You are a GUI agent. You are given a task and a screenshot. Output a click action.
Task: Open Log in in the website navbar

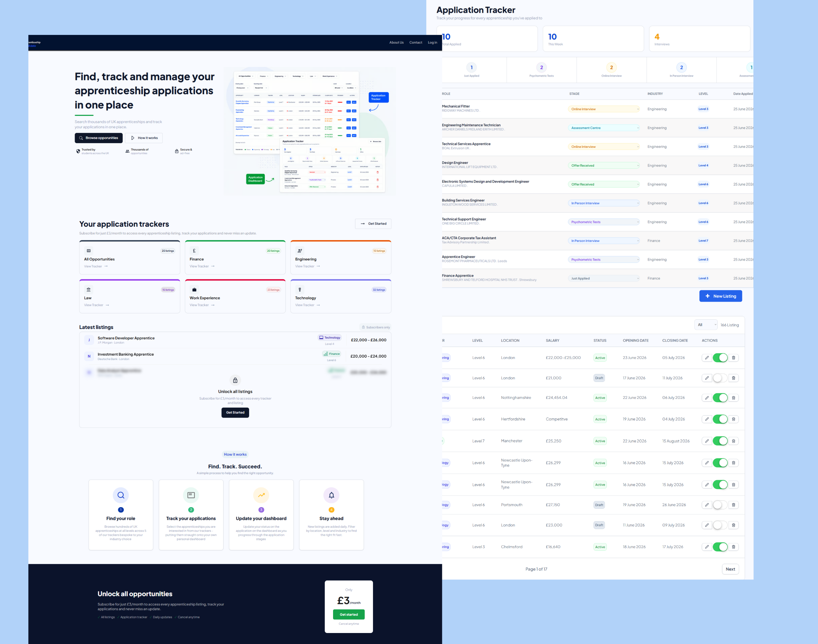coord(433,43)
